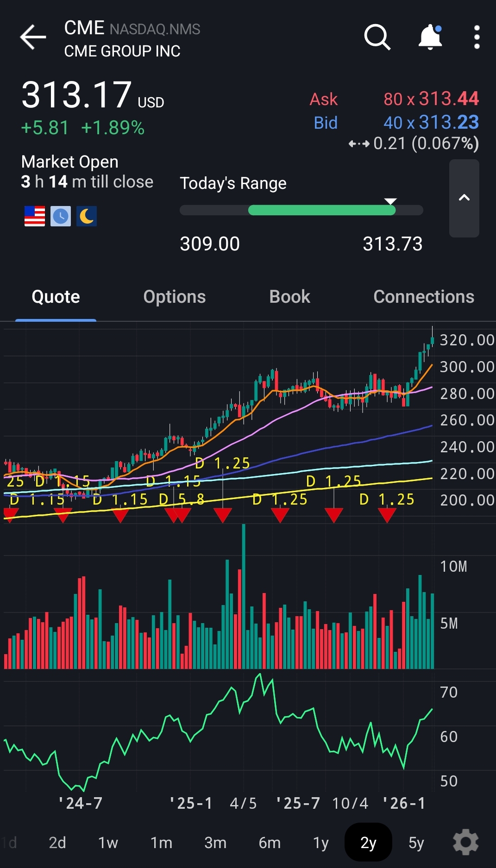Select the 1w chart period
The width and height of the screenshot is (496, 868).
pos(108,842)
